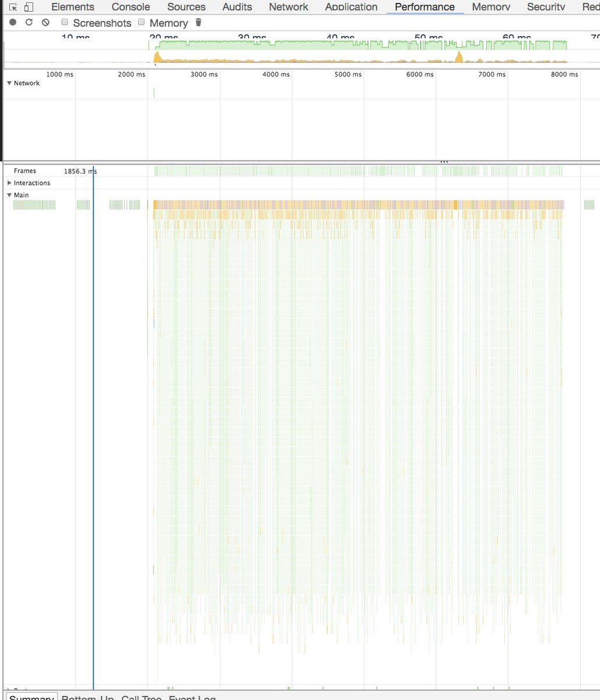Image resolution: width=600 pixels, height=700 pixels.
Task: Switch to the Audits tab
Action: (237, 7)
